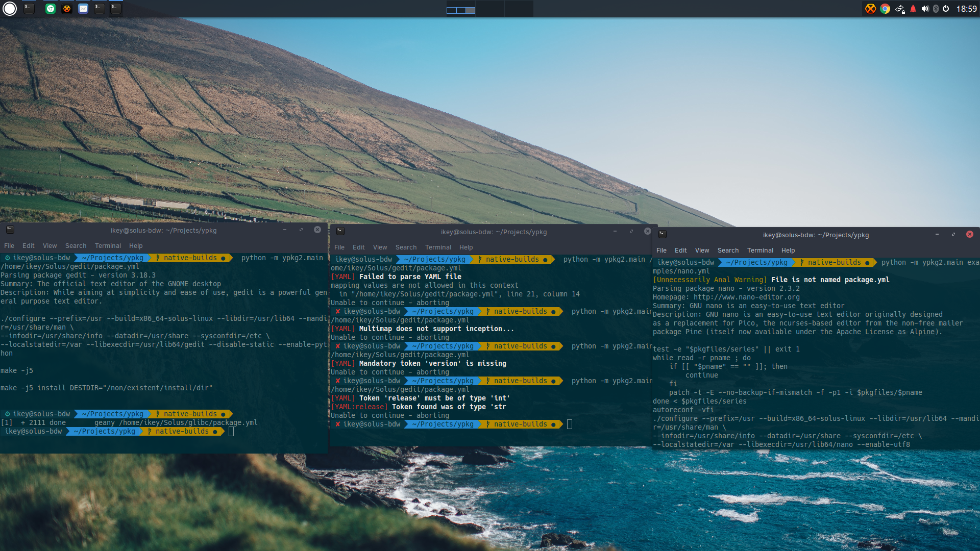
Task: Click the power button tray icon
Action: point(946,9)
